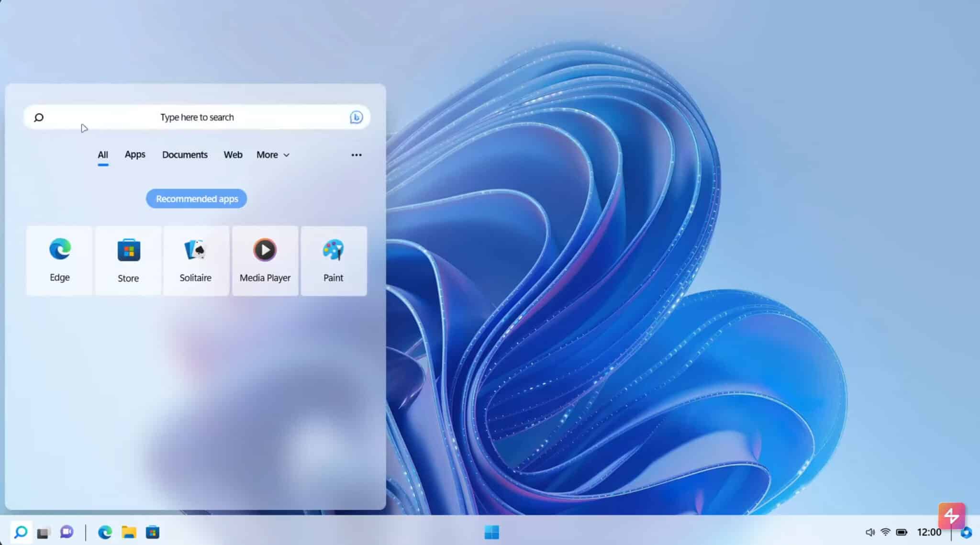Launch Solitaire from recommended apps

196,260
